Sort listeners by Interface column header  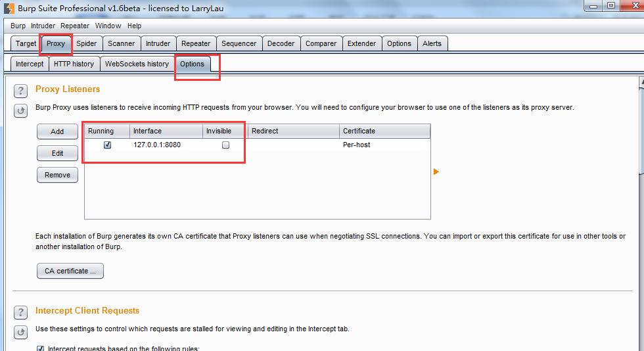166,131
